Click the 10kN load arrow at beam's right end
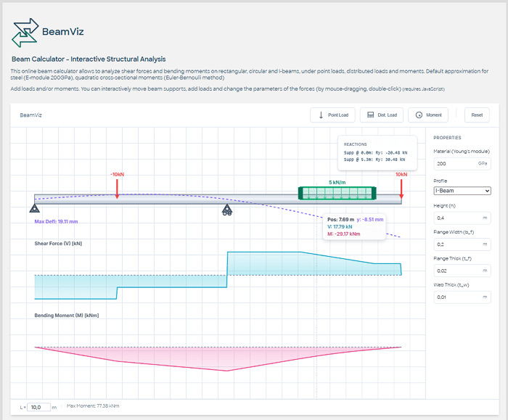This screenshot has height=420, width=508. [x=401, y=187]
